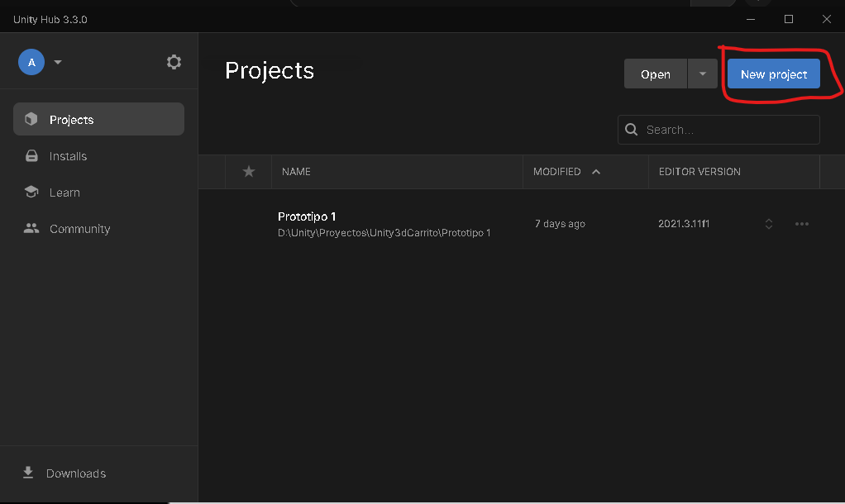This screenshot has height=504, width=845.
Task: Click the Projects cube icon in sidebar
Action: click(31, 120)
